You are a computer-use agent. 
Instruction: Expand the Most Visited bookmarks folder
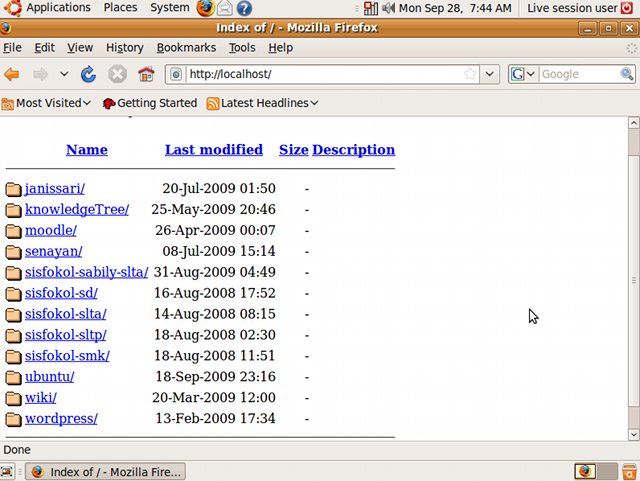coord(46,103)
